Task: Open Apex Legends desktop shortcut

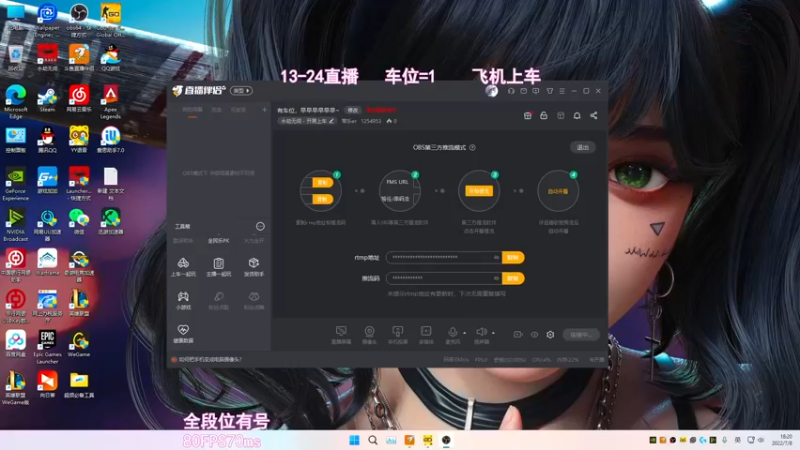Action: coord(110,102)
